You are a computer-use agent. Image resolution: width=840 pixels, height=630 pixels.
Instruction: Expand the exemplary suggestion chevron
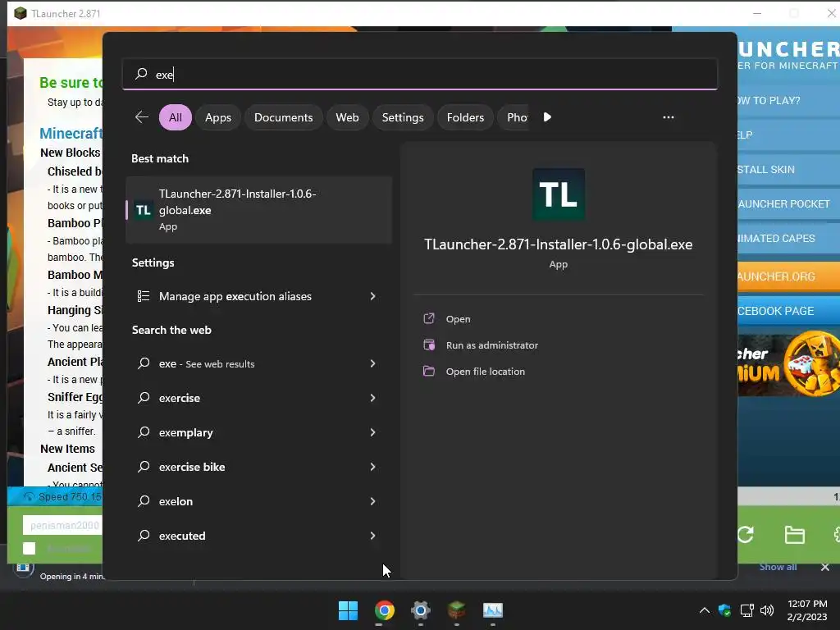coord(373,432)
